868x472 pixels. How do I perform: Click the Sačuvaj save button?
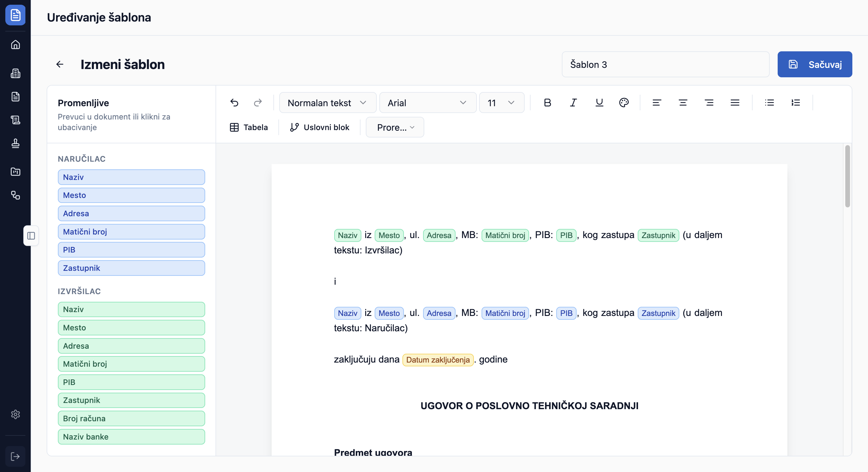(815, 64)
